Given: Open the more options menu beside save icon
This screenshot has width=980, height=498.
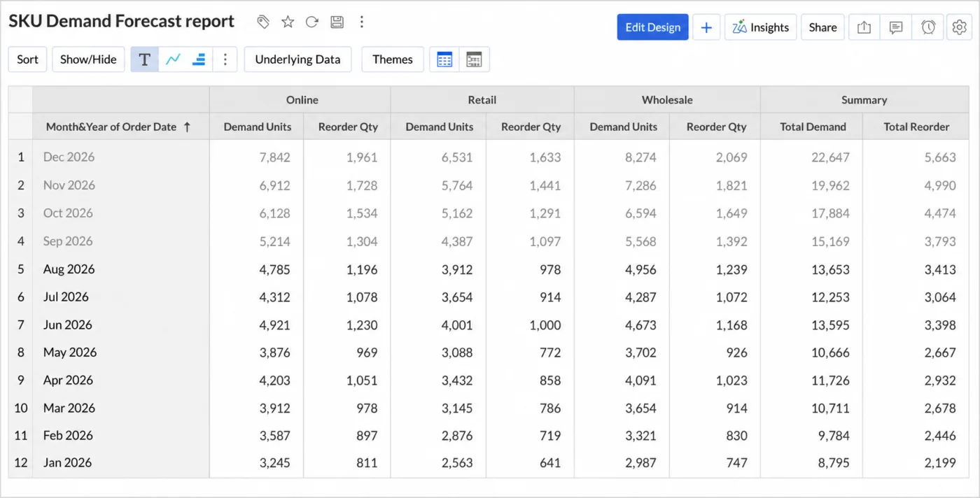Looking at the screenshot, I should [x=361, y=22].
